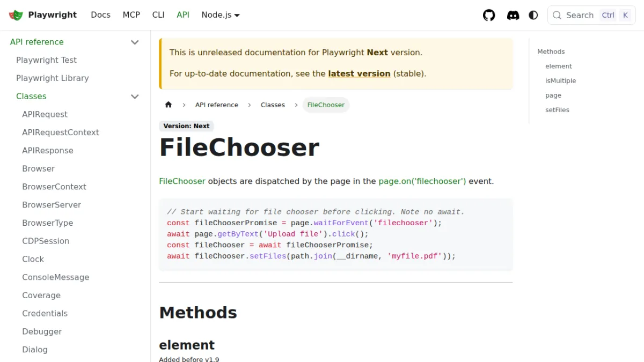644x362 pixels.
Task: Open the page.on('filechooser') link
Action: 422,181
